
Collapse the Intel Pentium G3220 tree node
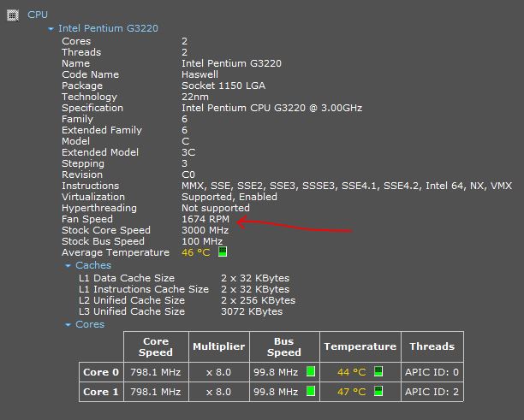point(51,29)
